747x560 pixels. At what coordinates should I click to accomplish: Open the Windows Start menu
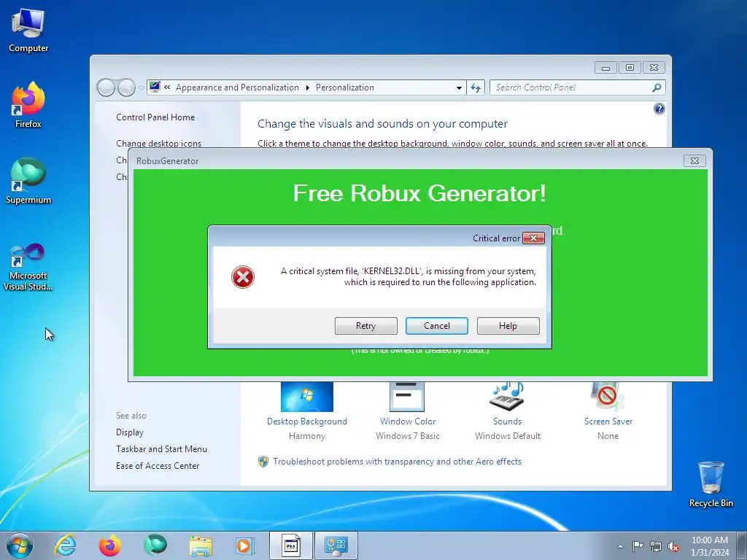pos(20,545)
